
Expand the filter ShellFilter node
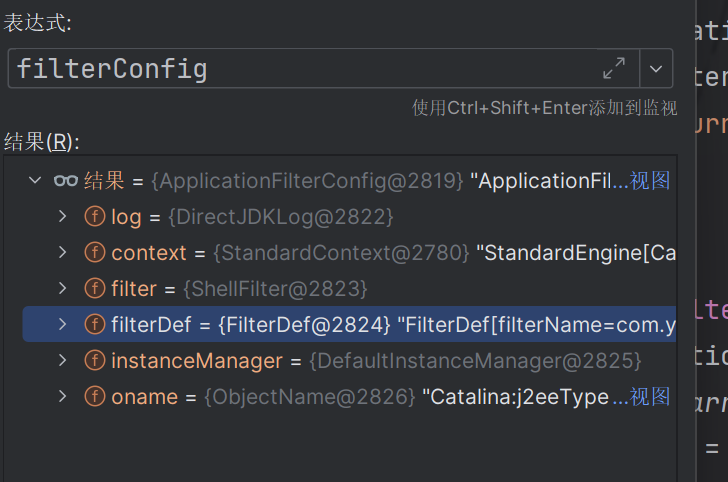point(62,289)
